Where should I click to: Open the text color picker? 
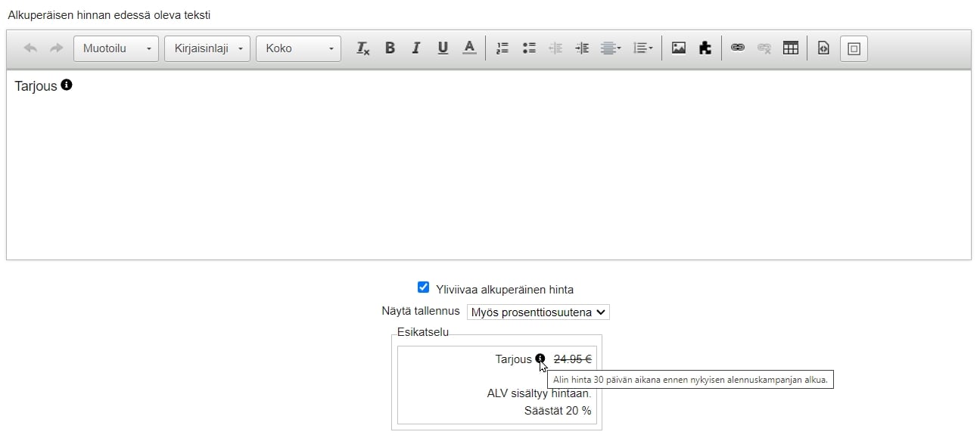469,48
